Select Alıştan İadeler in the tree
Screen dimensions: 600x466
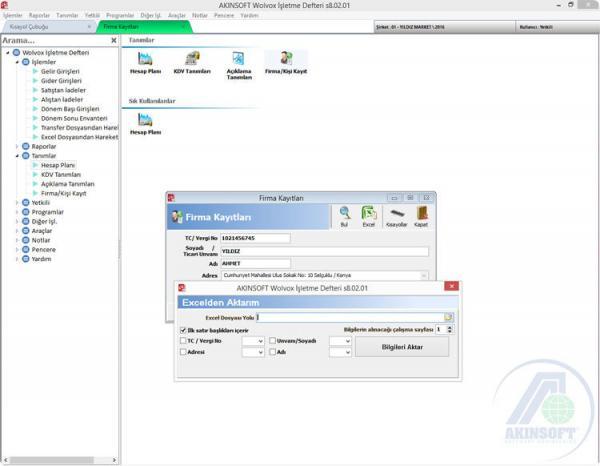[62, 99]
